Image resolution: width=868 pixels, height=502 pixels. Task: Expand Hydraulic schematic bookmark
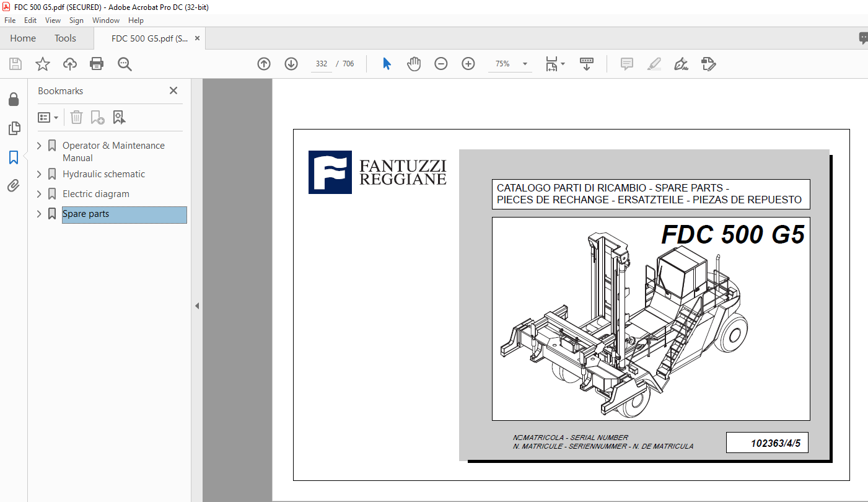[40, 174]
